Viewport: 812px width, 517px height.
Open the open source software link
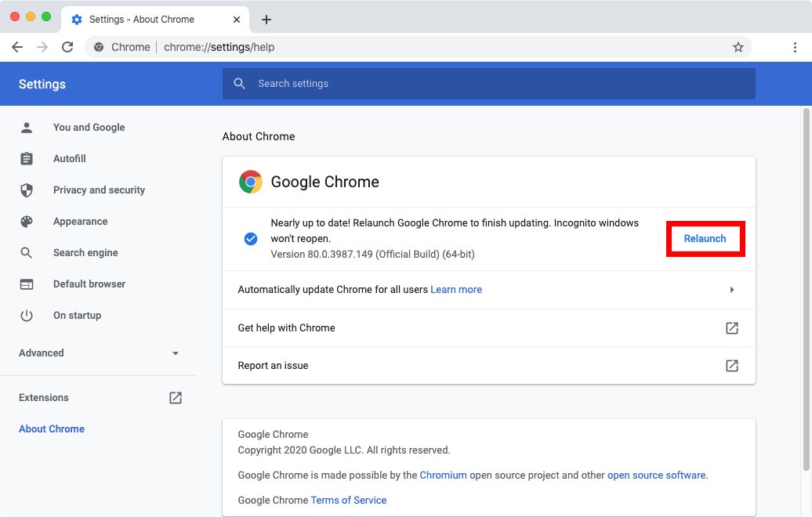point(656,475)
